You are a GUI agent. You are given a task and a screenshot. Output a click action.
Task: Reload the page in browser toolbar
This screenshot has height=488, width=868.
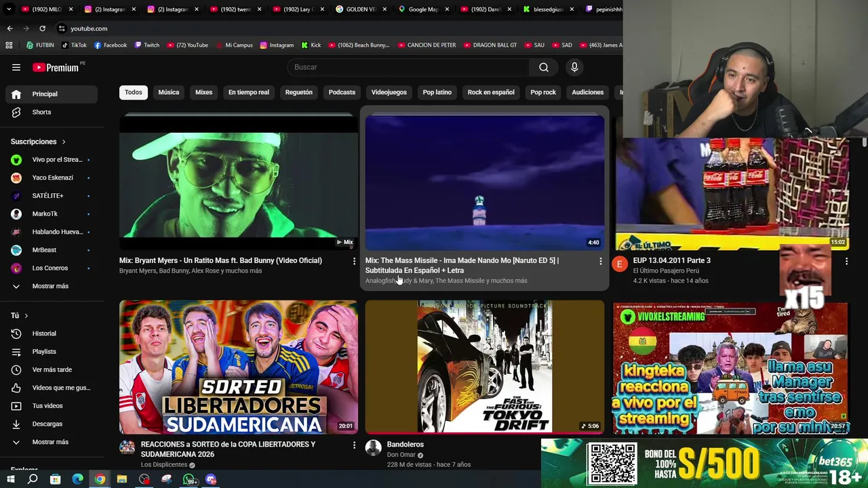[x=42, y=28]
